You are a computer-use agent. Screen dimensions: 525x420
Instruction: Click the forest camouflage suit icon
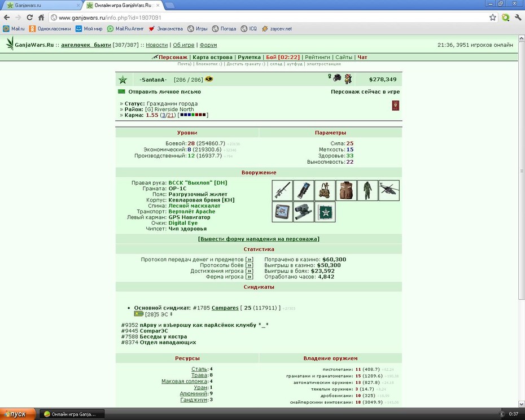[x=368, y=190]
